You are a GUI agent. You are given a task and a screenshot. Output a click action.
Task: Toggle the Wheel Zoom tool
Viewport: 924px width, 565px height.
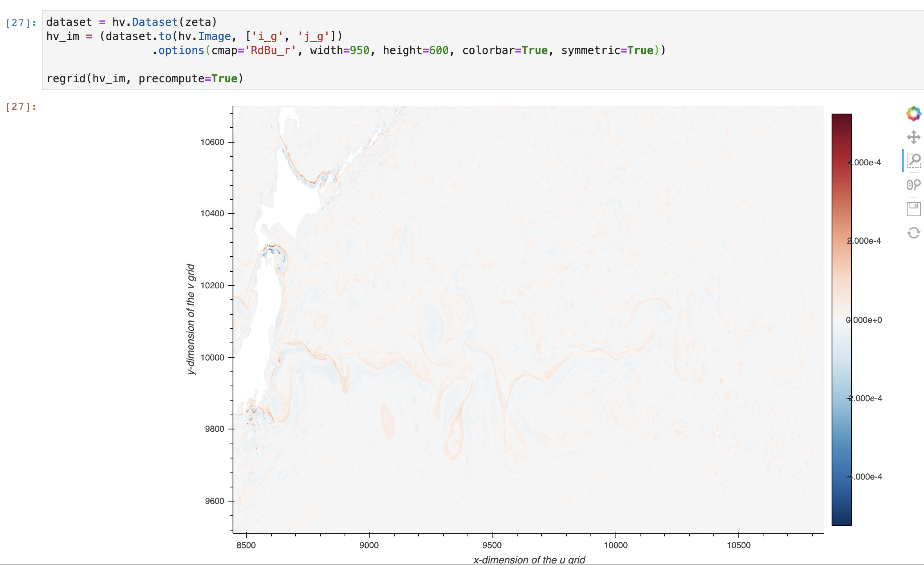913,185
